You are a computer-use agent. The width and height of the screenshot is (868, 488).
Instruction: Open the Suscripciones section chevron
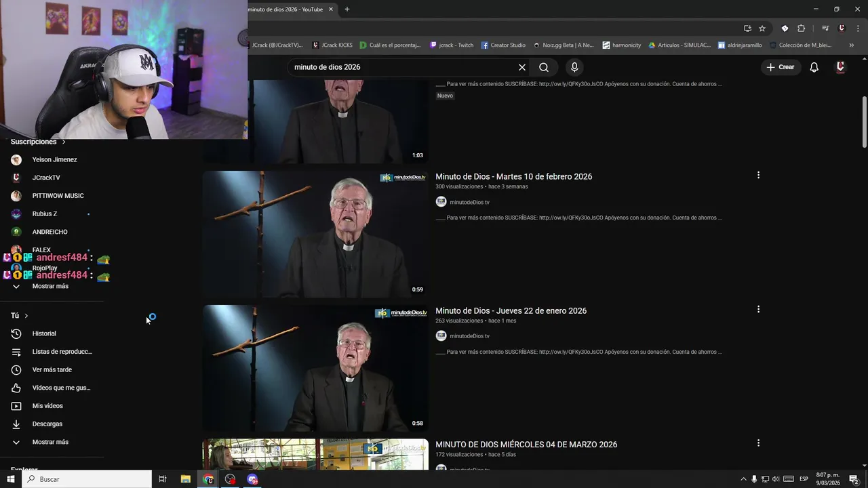tap(64, 142)
